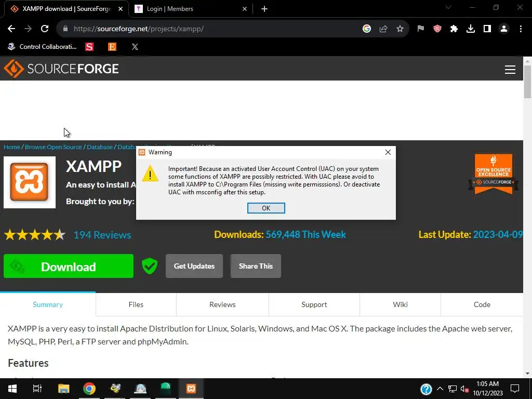Click Browse Open Source breadcrumb

click(x=54, y=147)
